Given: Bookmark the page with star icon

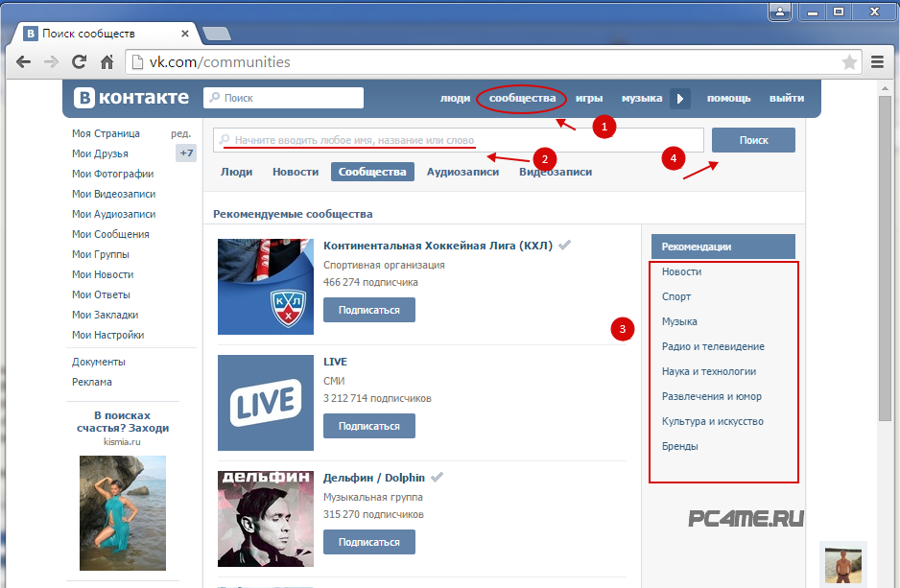Looking at the screenshot, I should click(849, 62).
